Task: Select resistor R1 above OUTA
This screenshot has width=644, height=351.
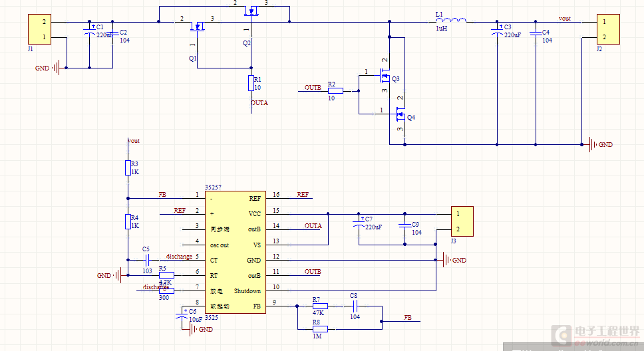Action: [x=251, y=83]
